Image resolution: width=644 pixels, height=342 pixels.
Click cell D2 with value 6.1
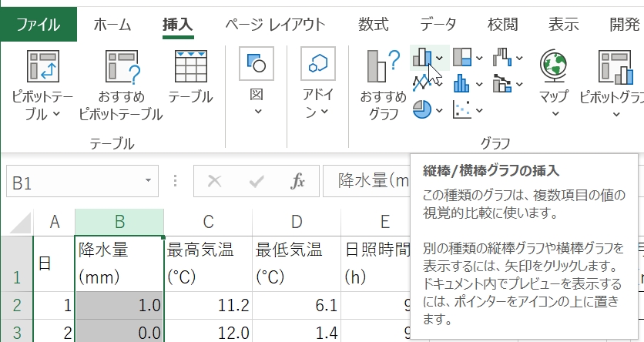click(297, 306)
